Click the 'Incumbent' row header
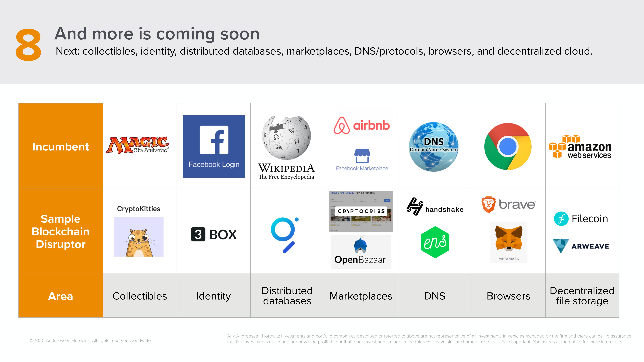 [x=61, y=146]
